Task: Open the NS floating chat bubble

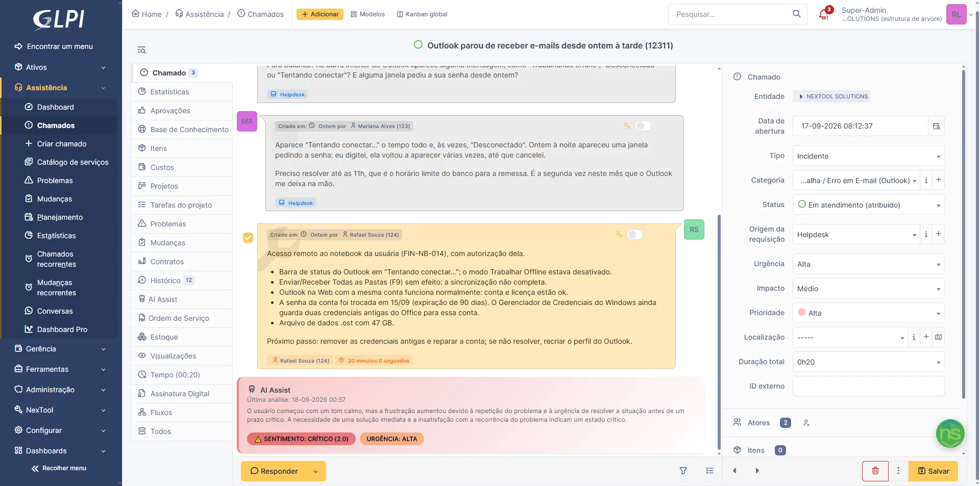Action: (950, 433)
